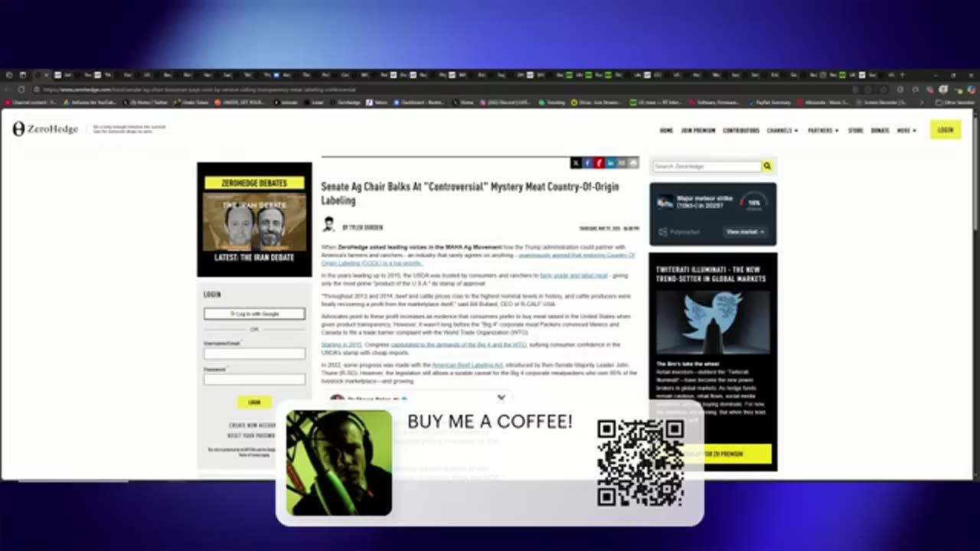Click the Password input field
Screen dimensions: 980x551
point(254,380)
